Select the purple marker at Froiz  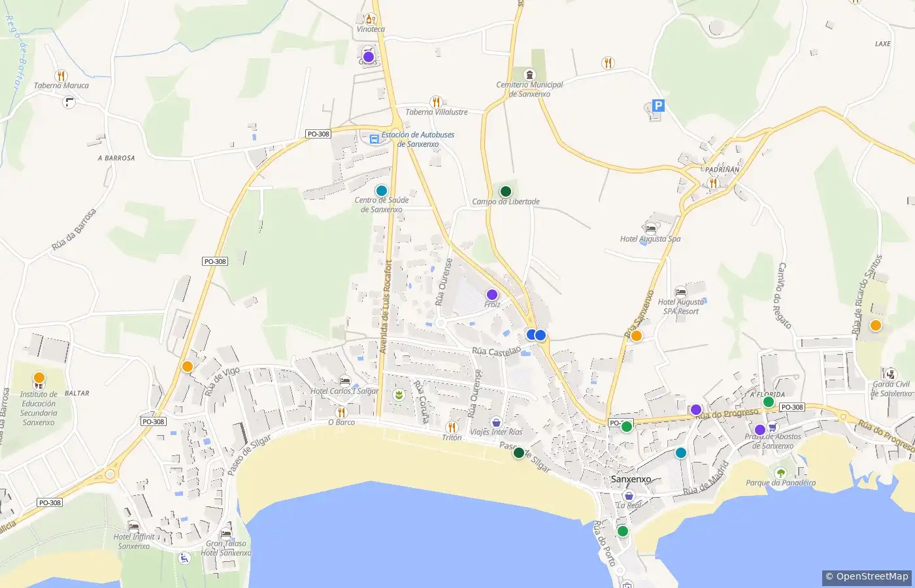coord(492,295)
